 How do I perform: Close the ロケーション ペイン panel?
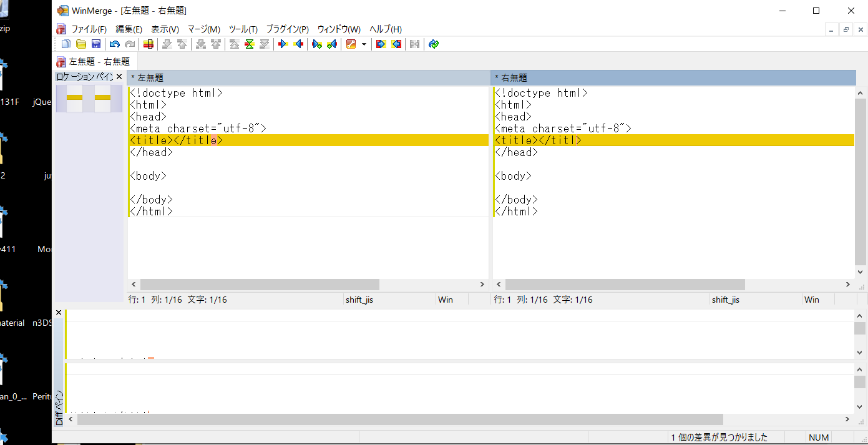point(119,77)
